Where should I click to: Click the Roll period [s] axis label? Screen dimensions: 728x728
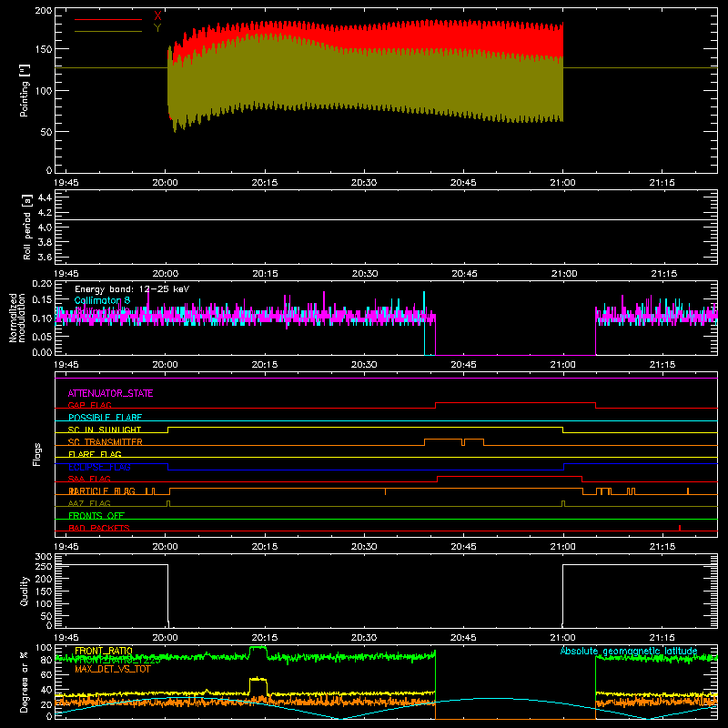pyautogui.click(x=27, y=227)
